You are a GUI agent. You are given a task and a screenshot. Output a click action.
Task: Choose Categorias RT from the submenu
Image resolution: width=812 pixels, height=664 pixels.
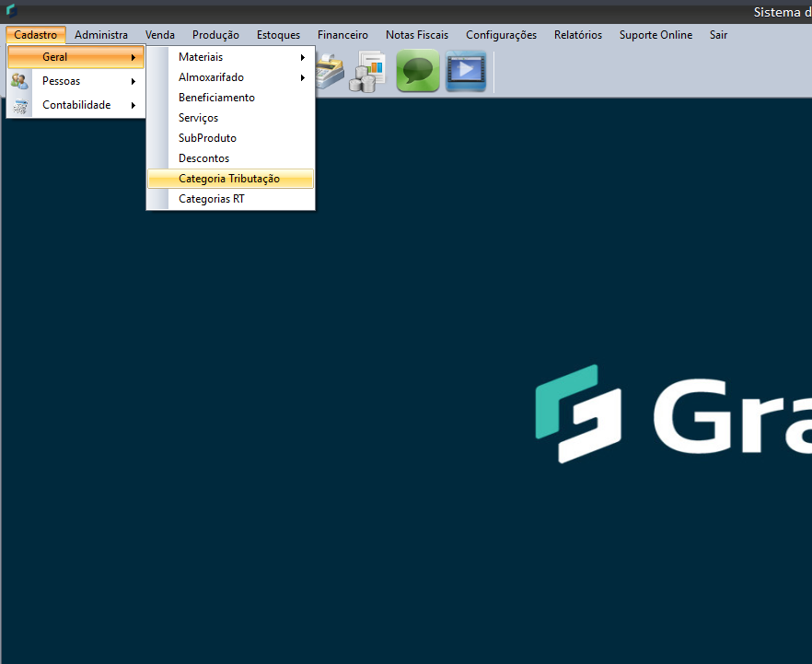pyautogui.click(x=212, y=199)
